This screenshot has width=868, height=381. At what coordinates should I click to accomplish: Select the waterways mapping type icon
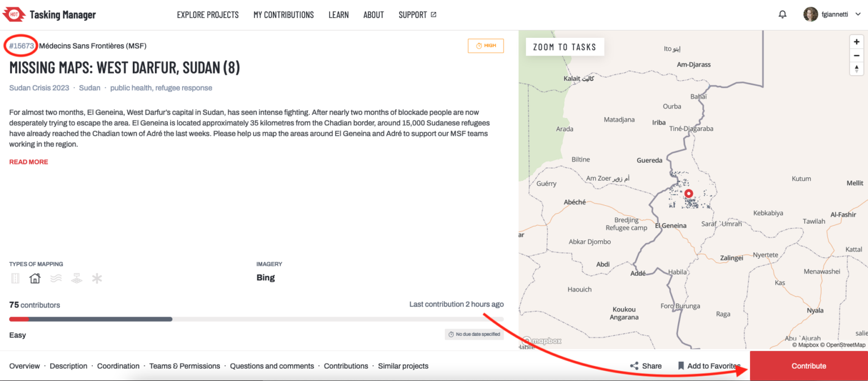click(x=56, y=278)
